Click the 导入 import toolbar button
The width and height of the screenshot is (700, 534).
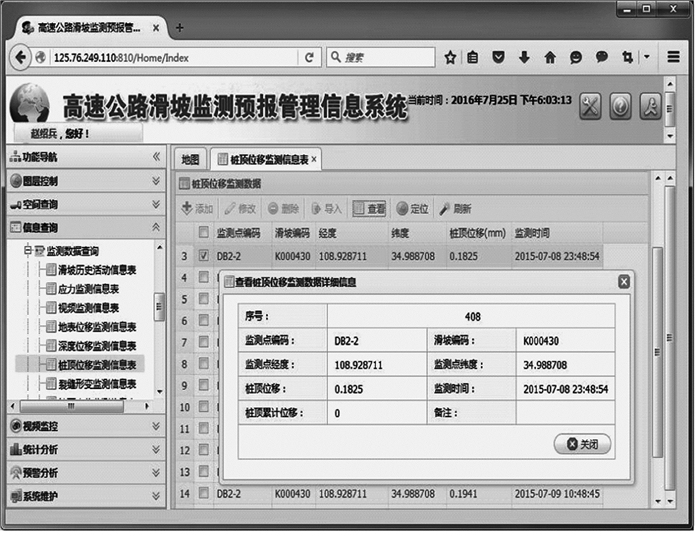click(326, 209)
